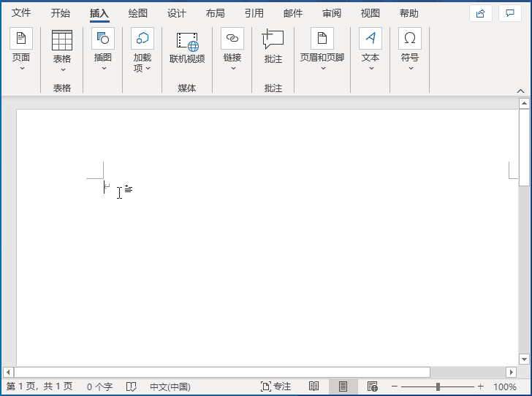Open the 文件 tab
Image resolution: width=532 pixels, height=396 pixels.
coord(21,13)
